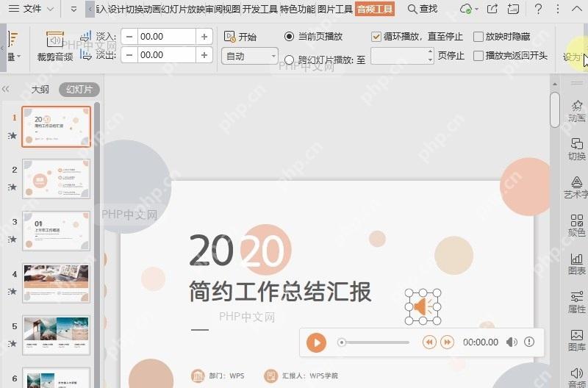The image size is (588, 388).
Task: Click animation star under slide 2
Action: [12, 187]
